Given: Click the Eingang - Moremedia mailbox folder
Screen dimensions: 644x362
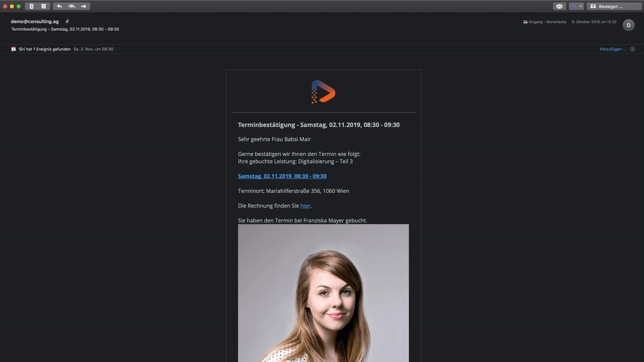Looking at the screenshot, I should 544,22.
